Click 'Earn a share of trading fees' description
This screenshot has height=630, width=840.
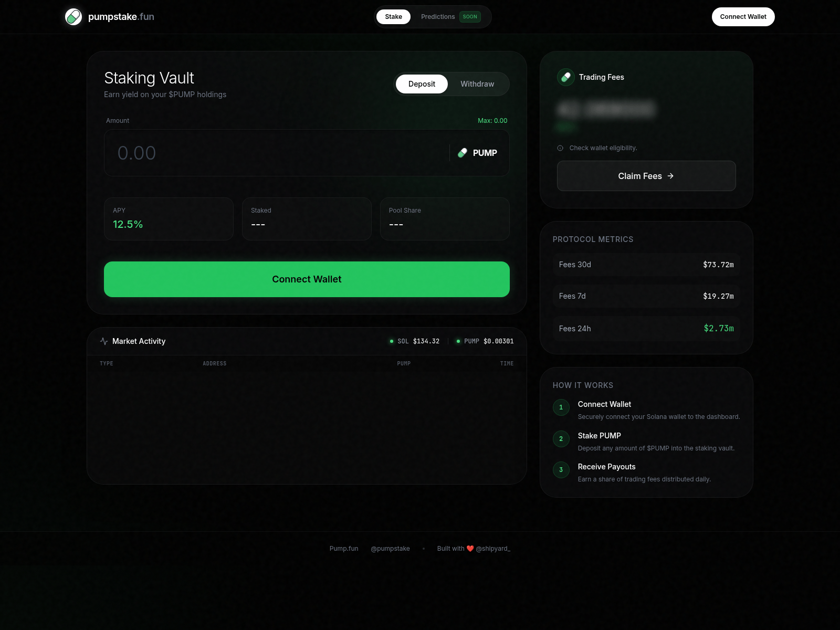tap(645, 479)
